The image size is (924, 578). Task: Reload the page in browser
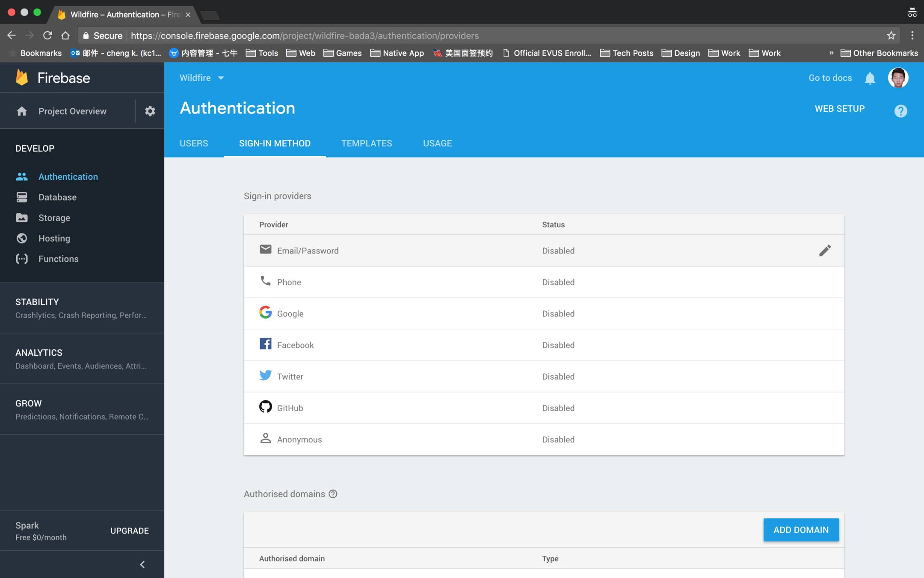tap(47, 36)
